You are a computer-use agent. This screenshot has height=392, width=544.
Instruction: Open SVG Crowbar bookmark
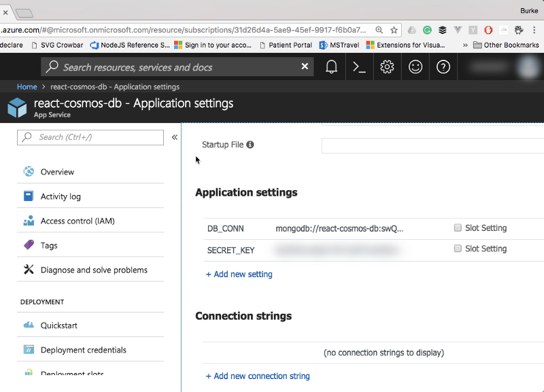[x=57, y=45]
